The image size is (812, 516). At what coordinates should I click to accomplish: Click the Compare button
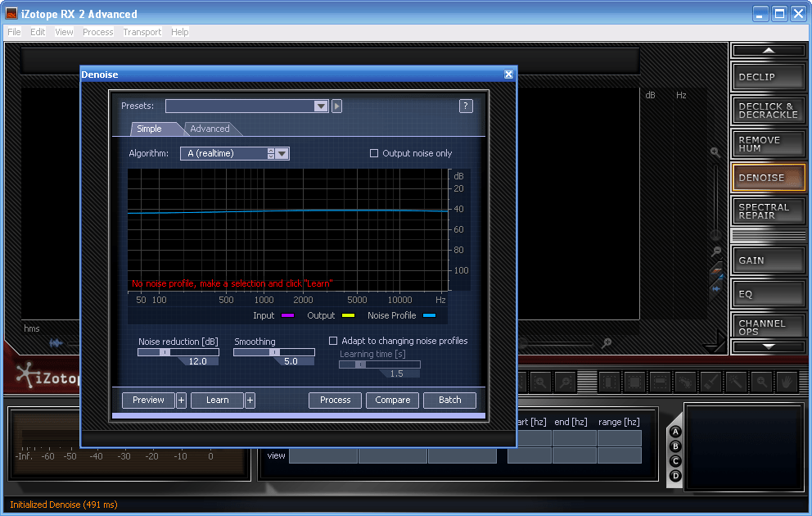(393, 400)
